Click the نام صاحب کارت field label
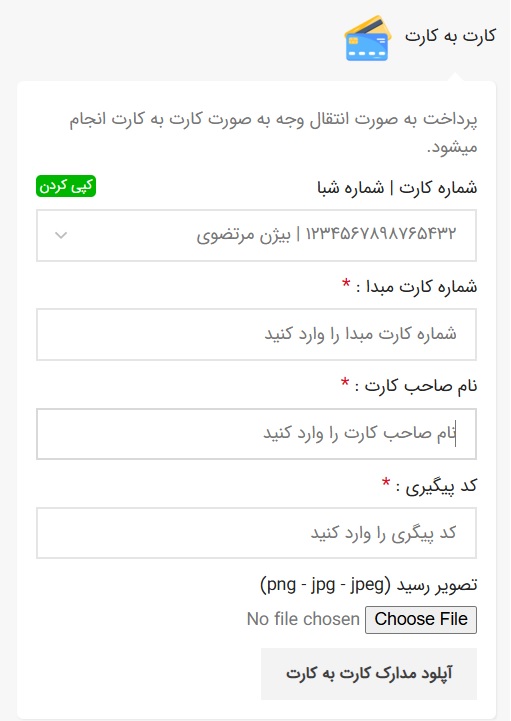 click(416, 386)
